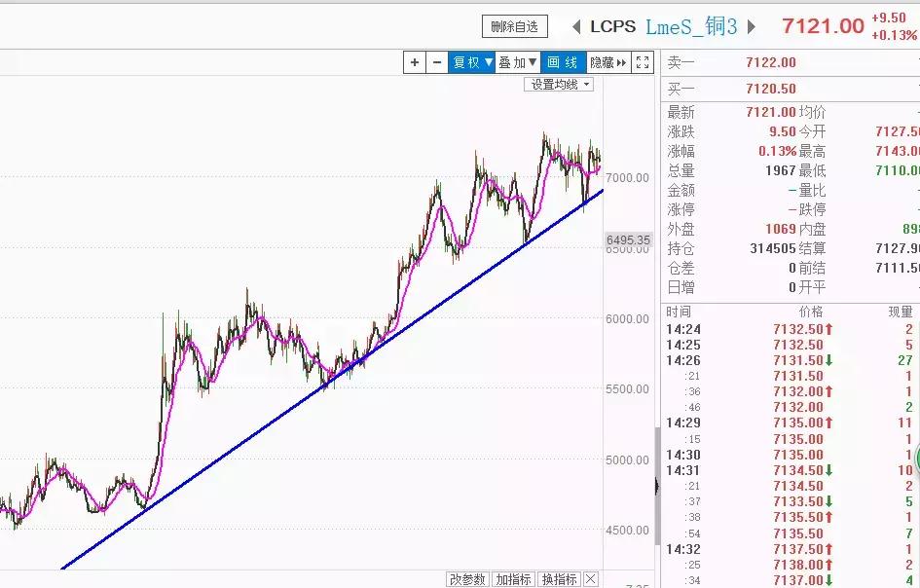Close the indicator panel X icon
920x588 pixels.
pyautogui.click(x=590, y=579)
